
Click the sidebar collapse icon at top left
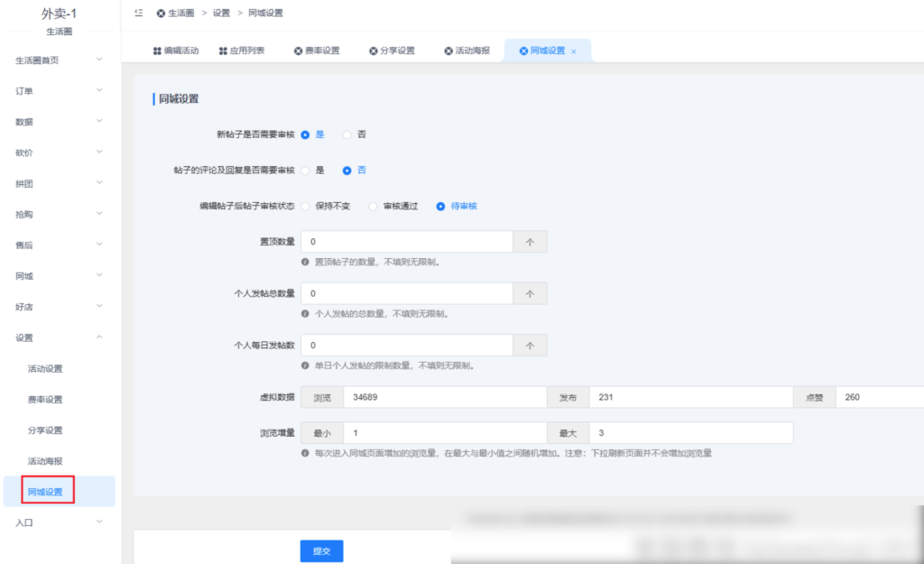click(138, 13)
